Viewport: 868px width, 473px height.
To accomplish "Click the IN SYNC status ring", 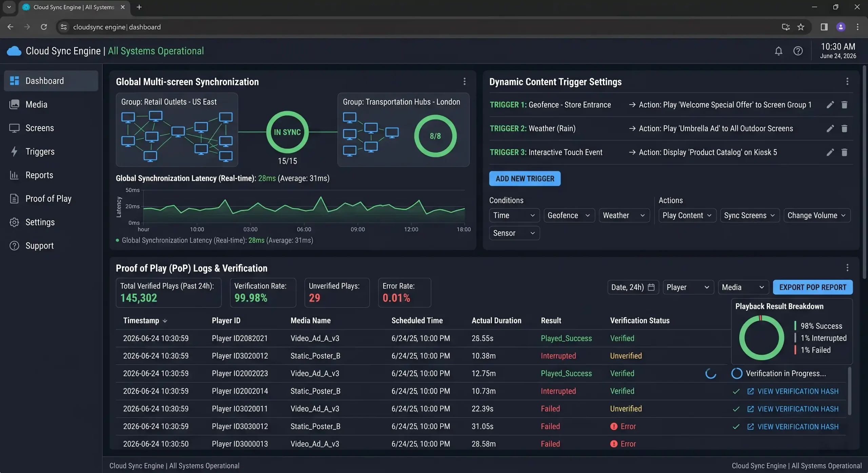I will click(288, 132).
